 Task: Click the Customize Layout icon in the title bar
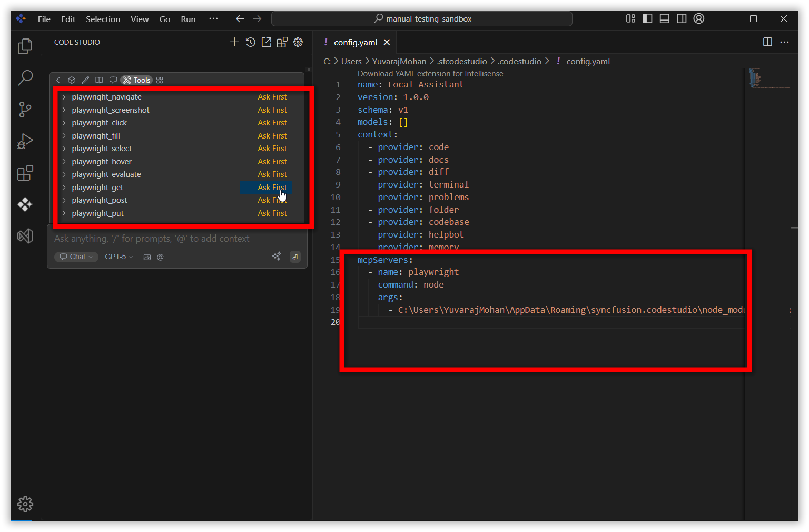tap(630, 19)
